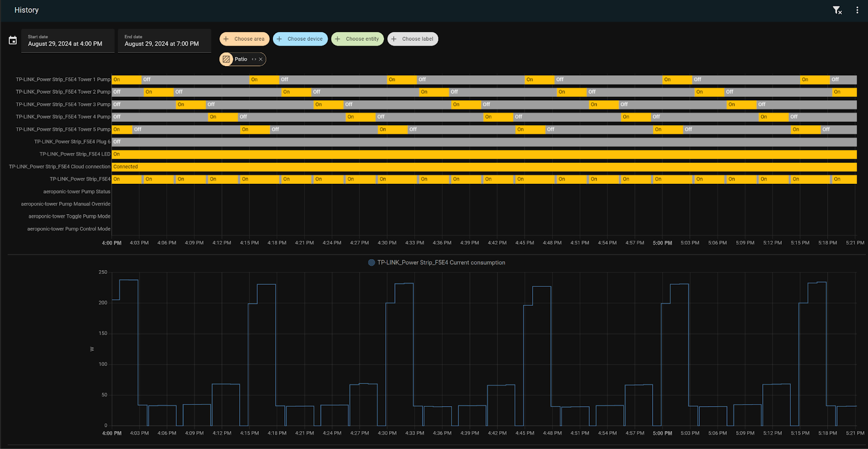868x449 pixels.
Task: Click aeroponic-tower Pump Status label
Action: 77,191
